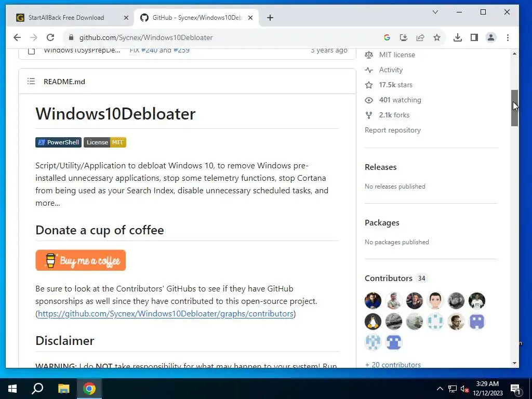Show + 20 contributors

pyautogui.click(x=393, y=365)
